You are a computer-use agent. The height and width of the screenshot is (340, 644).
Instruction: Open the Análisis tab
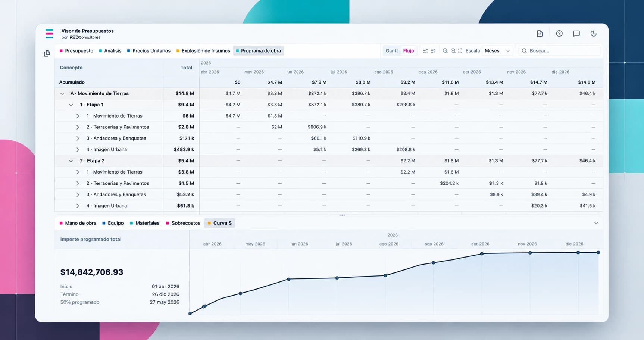pyautogui.click(x=110, y=51)
